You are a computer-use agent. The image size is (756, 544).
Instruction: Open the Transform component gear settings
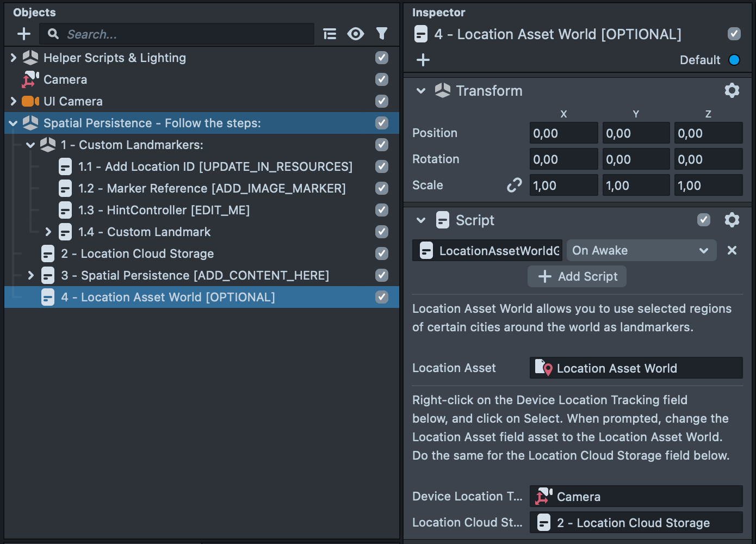coord(732,90)
